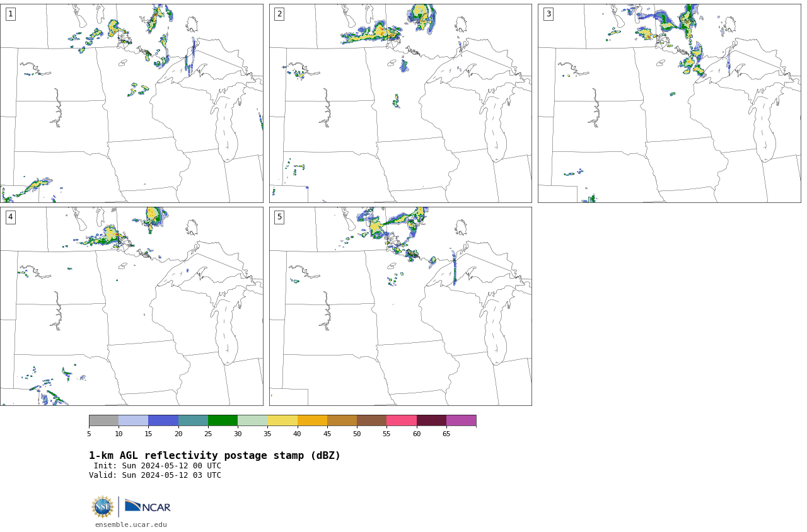Click the dark green 25-30 dBZ swatch
This screenshot has height=532, width=807.
coord(223,420)
